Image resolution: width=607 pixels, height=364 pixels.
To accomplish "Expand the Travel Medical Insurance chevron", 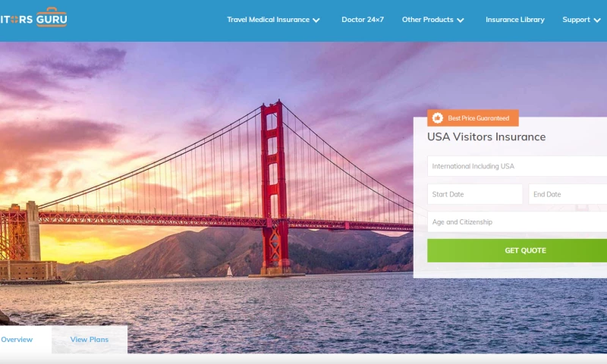I will (x=316, y=20).
